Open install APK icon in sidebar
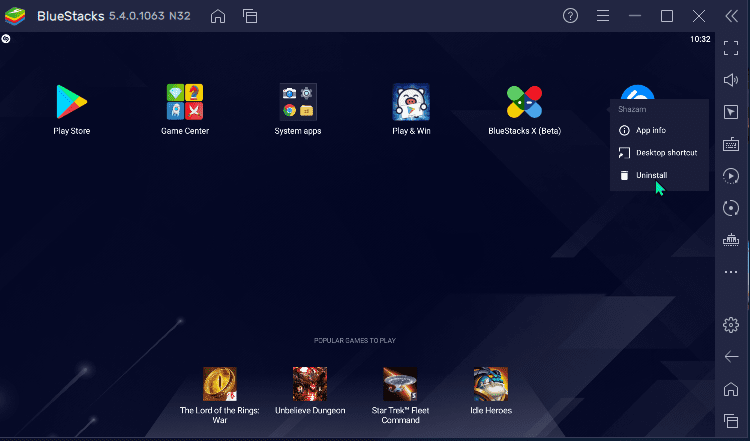The width and height of the screenshot is (750, 441). [x=731, y=240]
